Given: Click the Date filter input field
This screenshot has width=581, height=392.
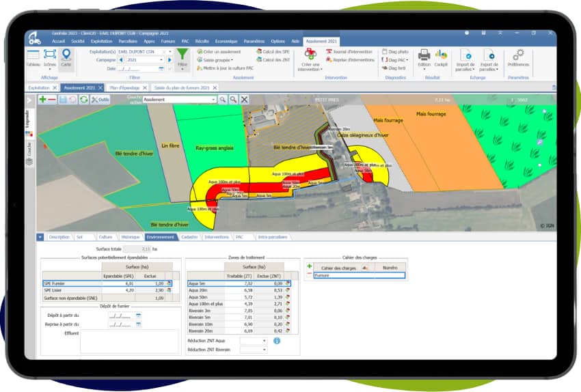Looking at the screenshot, I should (138, 68).
